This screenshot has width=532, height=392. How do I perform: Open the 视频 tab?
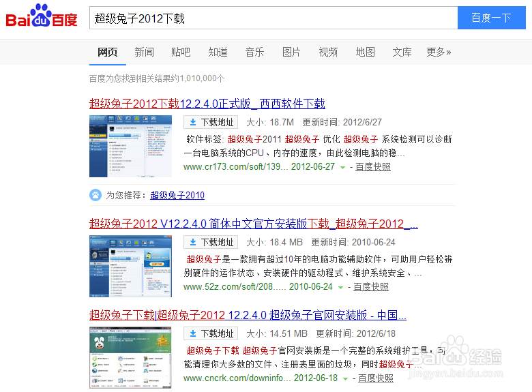328,52
